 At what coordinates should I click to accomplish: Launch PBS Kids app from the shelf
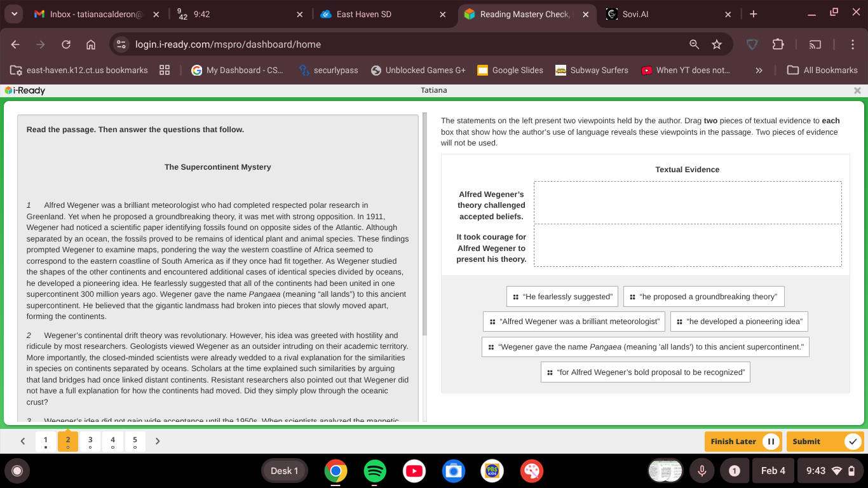coord(492,471)
